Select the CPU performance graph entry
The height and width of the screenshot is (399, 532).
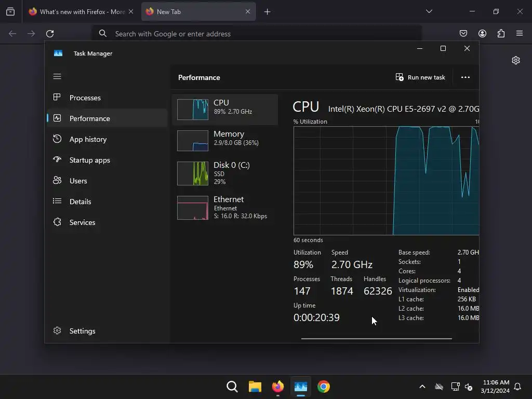225,110
